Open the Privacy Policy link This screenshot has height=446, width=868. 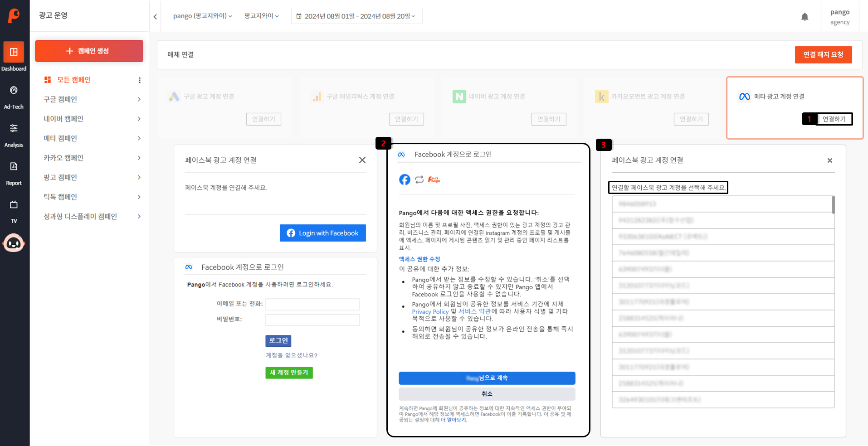[430, 312]
